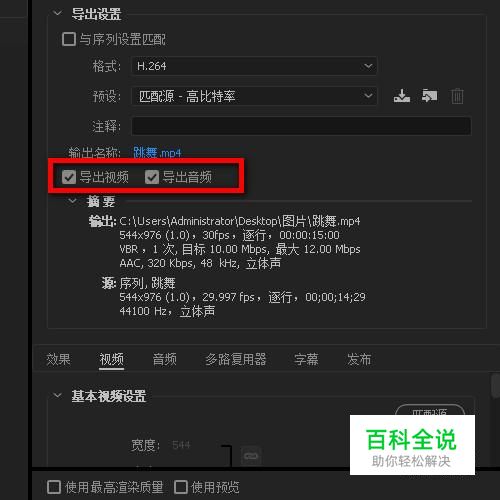Toggle the width-height link icon
Screen dimensions: 500x500
(x=251, y=456)
